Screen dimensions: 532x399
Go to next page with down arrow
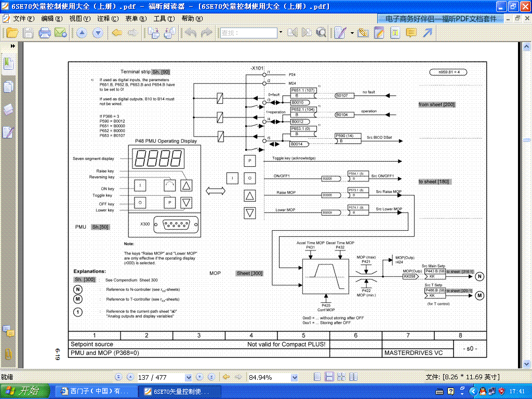(x=98, y=33)
